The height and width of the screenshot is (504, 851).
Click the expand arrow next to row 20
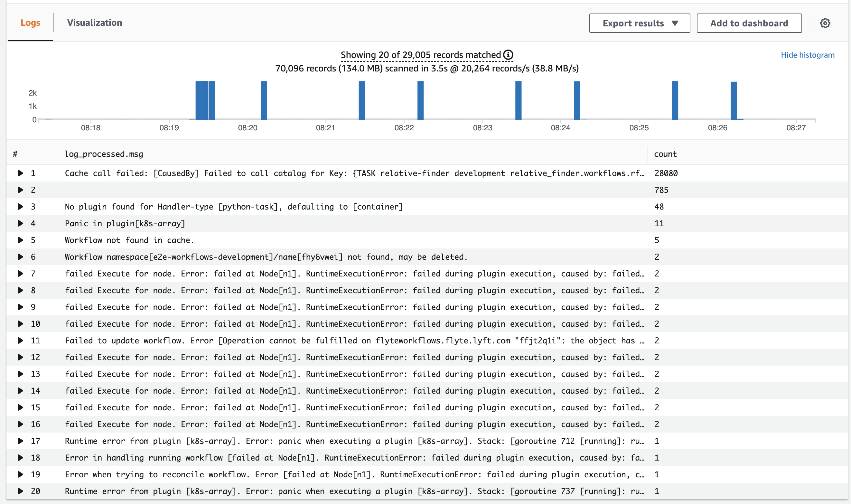pyautogui.click(x=20, y=491)
